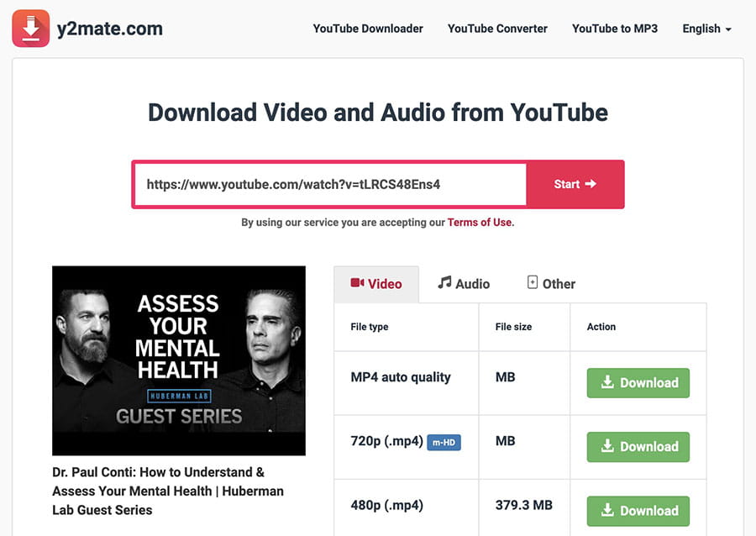Click the m-HD badge beside 720p
756x536 pixels.
tap(444, 442)
